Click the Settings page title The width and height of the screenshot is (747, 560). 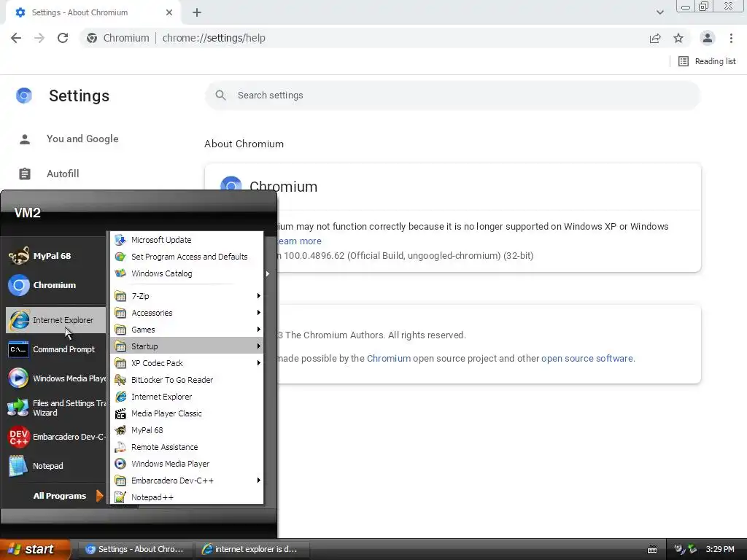(79, 96)
